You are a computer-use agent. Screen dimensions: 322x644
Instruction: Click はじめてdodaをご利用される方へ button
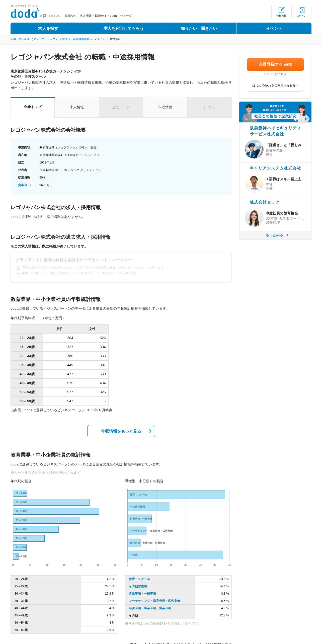tap(275, 85)
